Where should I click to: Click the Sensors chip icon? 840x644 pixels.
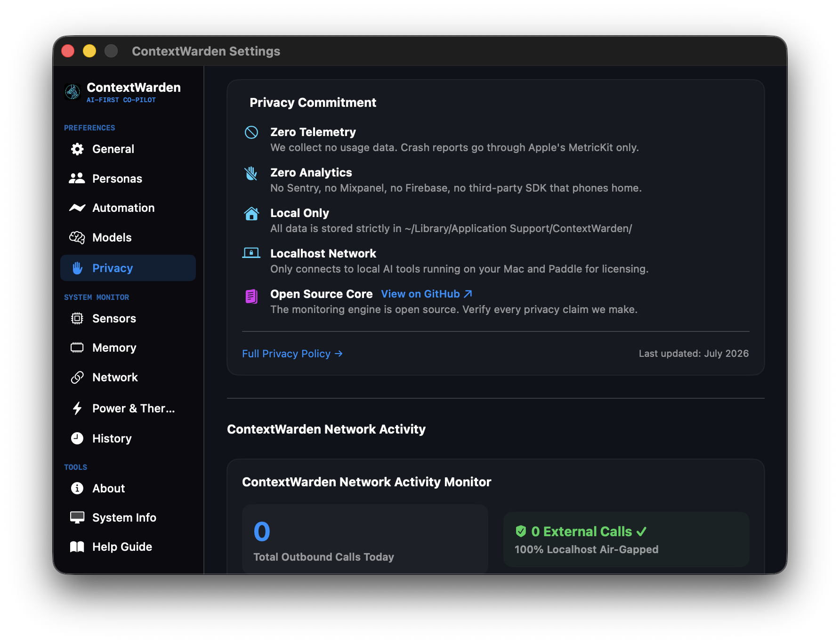click(77, 319)
